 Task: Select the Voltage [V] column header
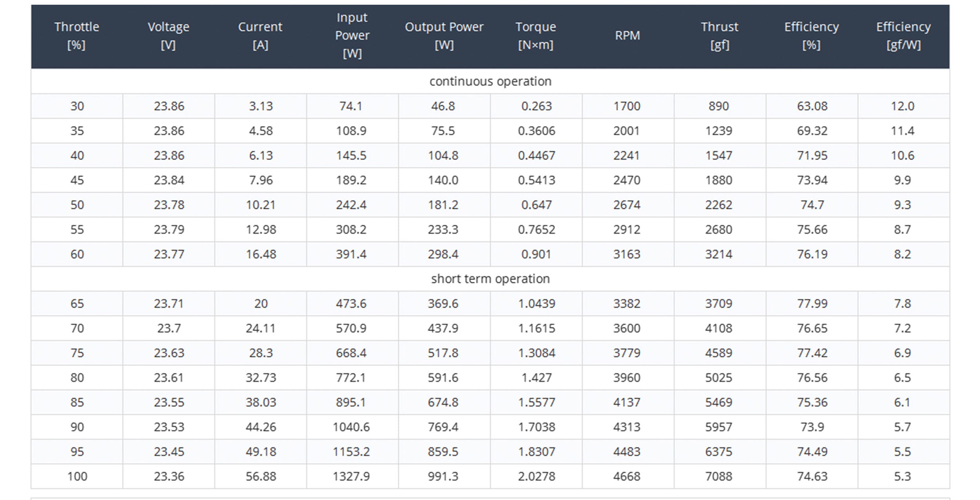169,36
